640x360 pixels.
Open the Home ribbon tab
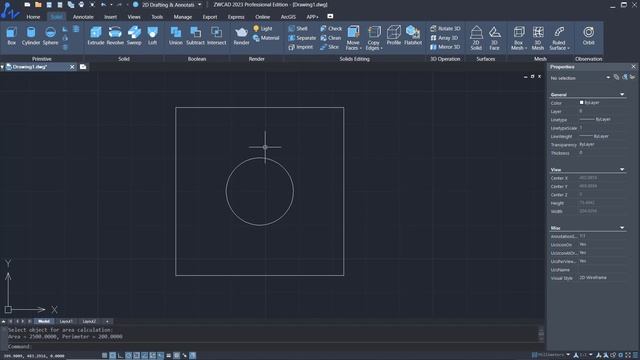[x=33, y=17]
